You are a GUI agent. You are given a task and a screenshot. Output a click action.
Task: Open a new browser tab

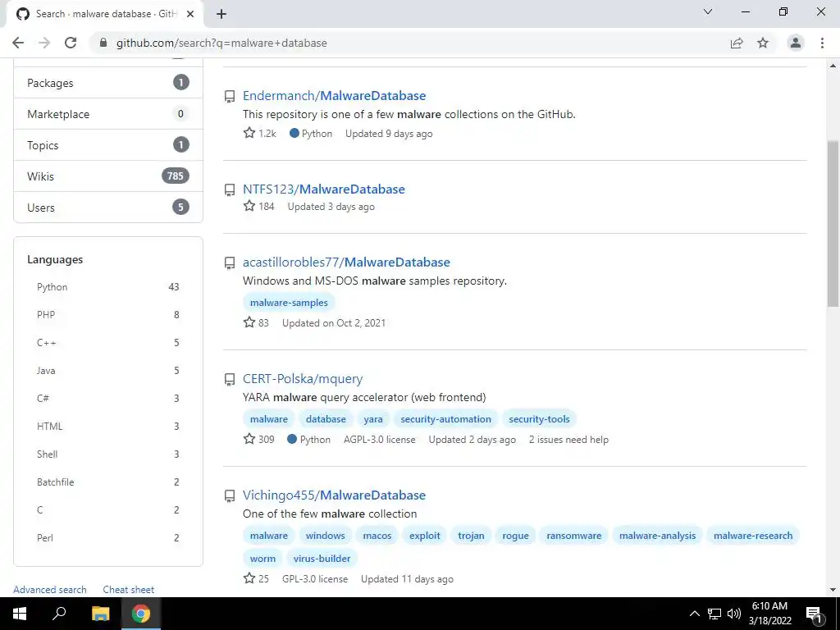tap(221, 15)
